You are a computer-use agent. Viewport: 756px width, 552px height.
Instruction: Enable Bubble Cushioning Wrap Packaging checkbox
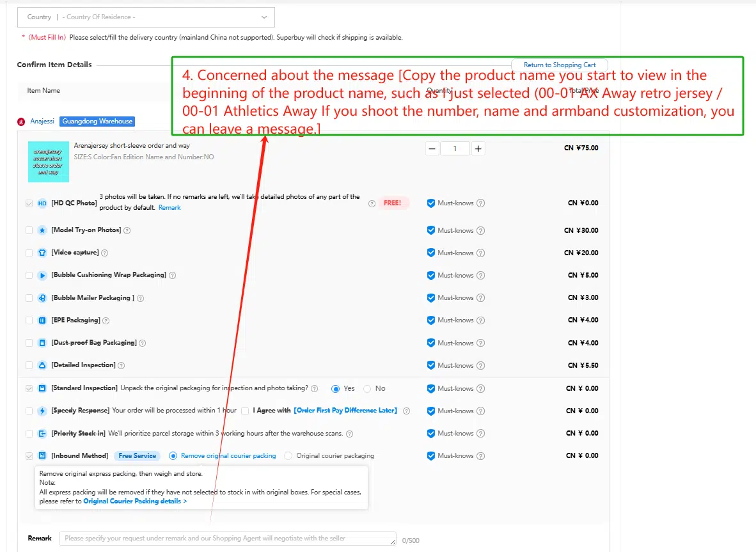(x=29, y=275)
